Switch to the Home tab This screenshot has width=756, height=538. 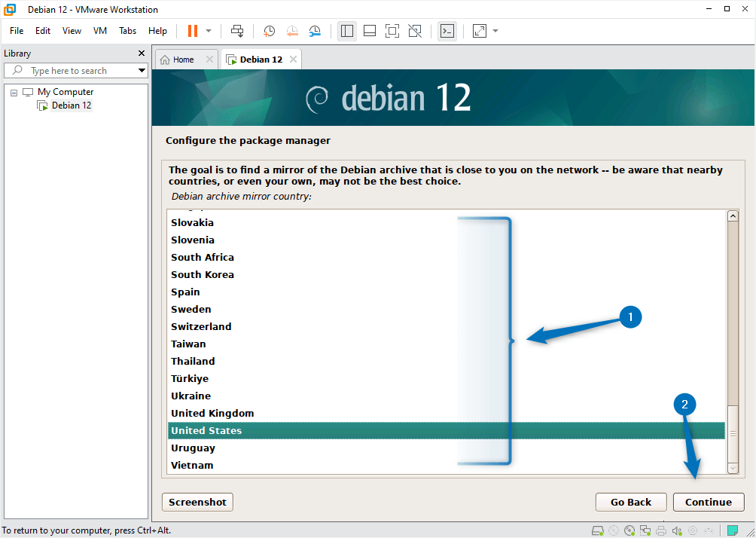tap(181, 58)
